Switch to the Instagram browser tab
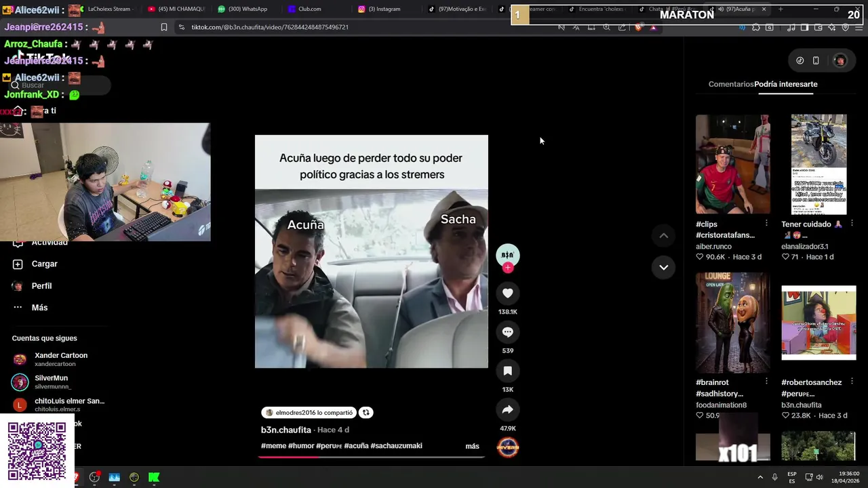The height and width of the screenshot is (488, 868). [383, 9]
